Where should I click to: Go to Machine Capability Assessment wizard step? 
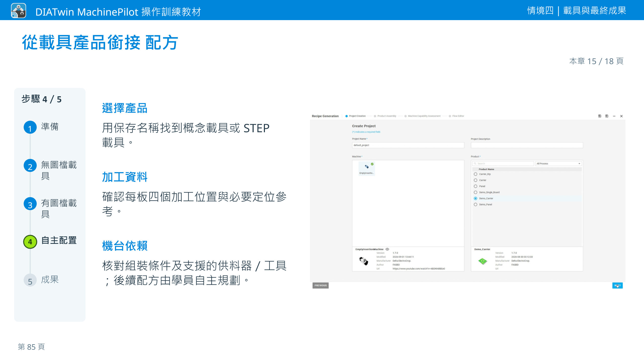point(422,116)
